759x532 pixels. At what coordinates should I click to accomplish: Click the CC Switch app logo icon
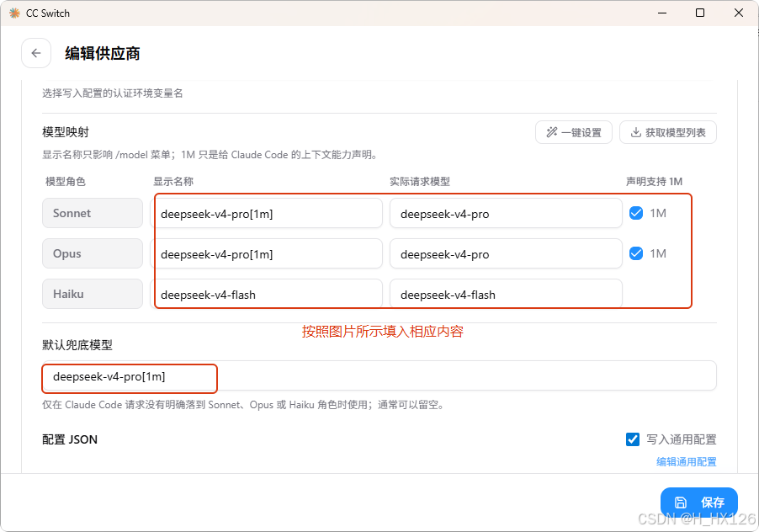point(14,13)
